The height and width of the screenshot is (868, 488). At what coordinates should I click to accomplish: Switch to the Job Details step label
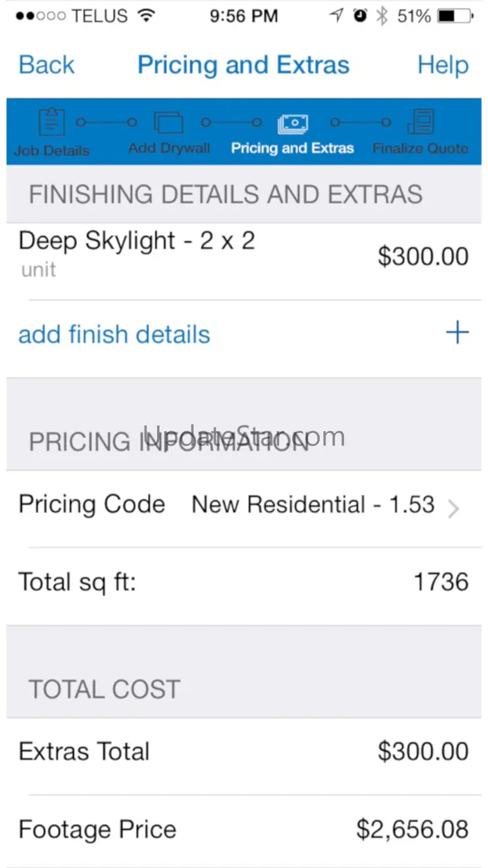click(52, 151)
